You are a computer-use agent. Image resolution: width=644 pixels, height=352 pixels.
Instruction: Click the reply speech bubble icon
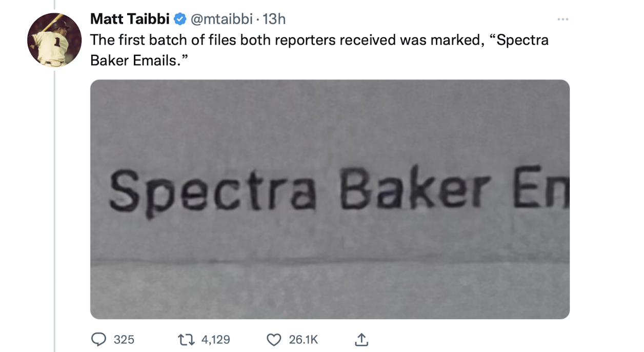tap(98, 339)
